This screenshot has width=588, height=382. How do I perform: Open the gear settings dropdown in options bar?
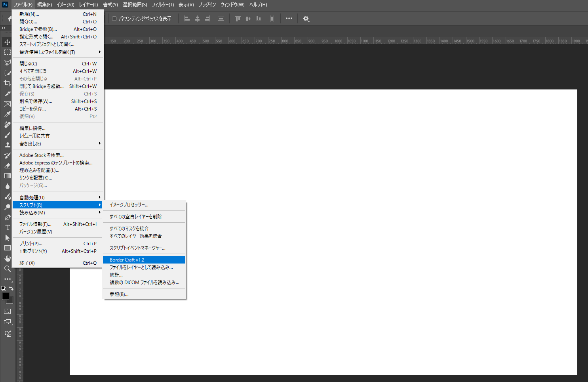click(306, 19)
